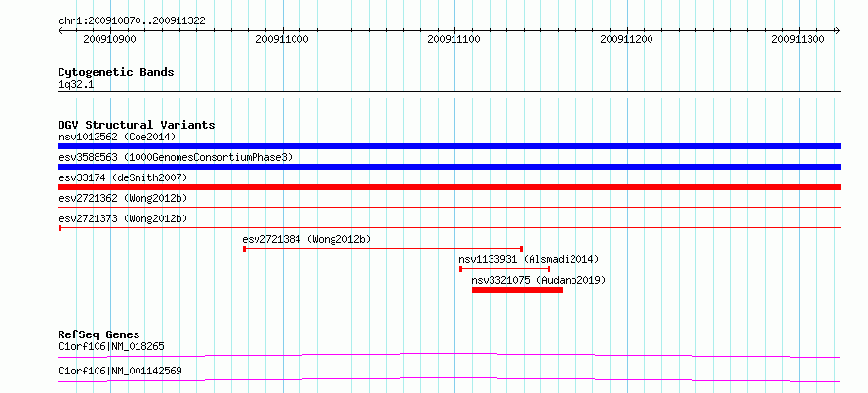The image size is (868, 393).
Task: Open nsv3321075 (Audano2019) label
Action: click(x=538, y=280)
